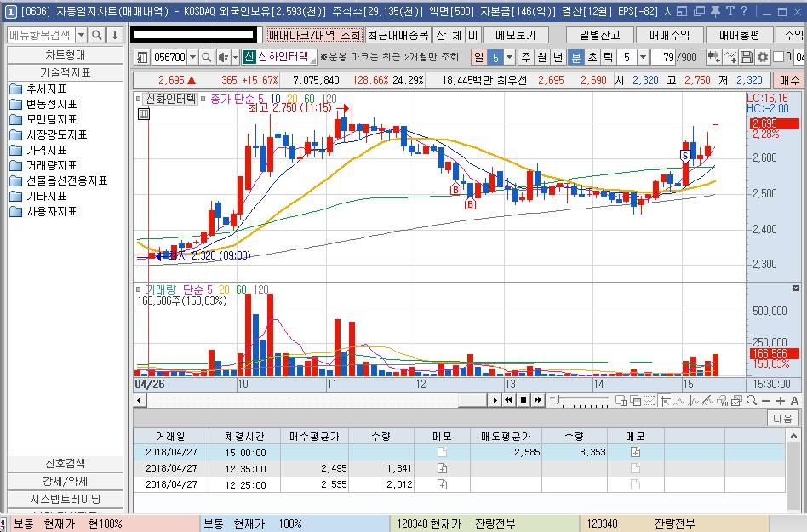Click the rewind button under the chart
The image size is (807, 532).
click(x=508, y=400)
